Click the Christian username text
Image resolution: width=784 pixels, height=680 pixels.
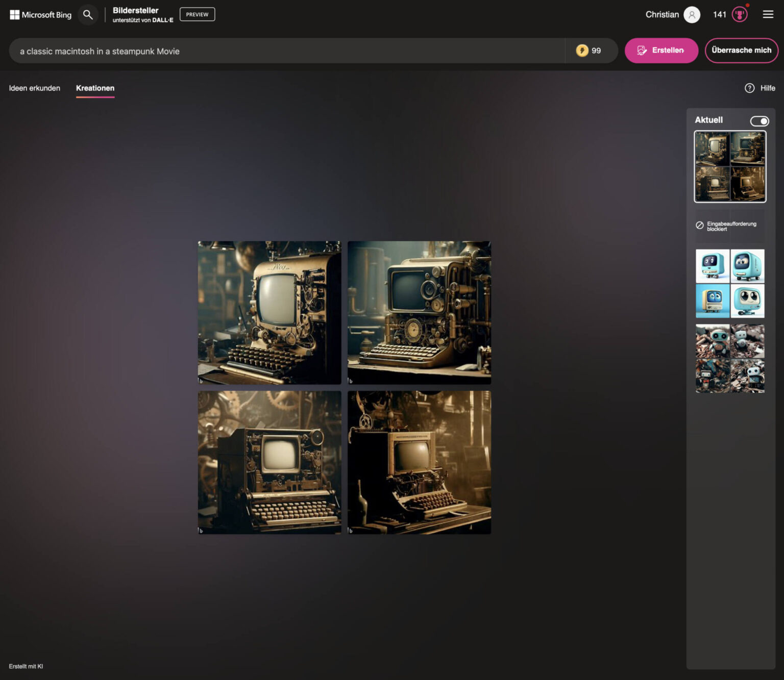coord(662,15)
